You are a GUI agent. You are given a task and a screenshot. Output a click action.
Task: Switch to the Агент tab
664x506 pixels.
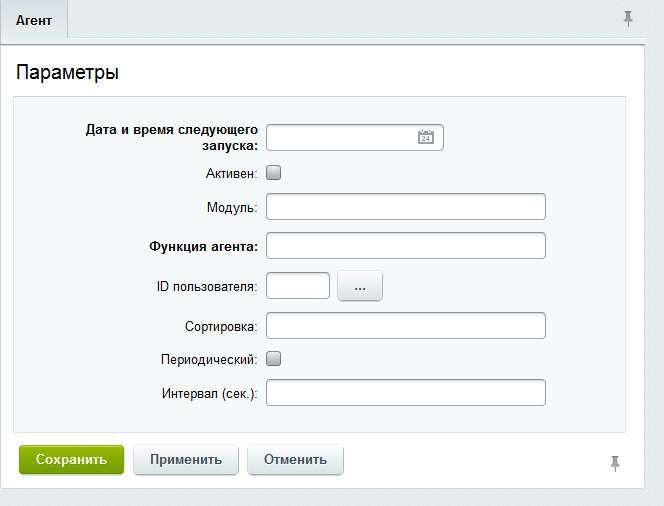click(x=34, y=20)
